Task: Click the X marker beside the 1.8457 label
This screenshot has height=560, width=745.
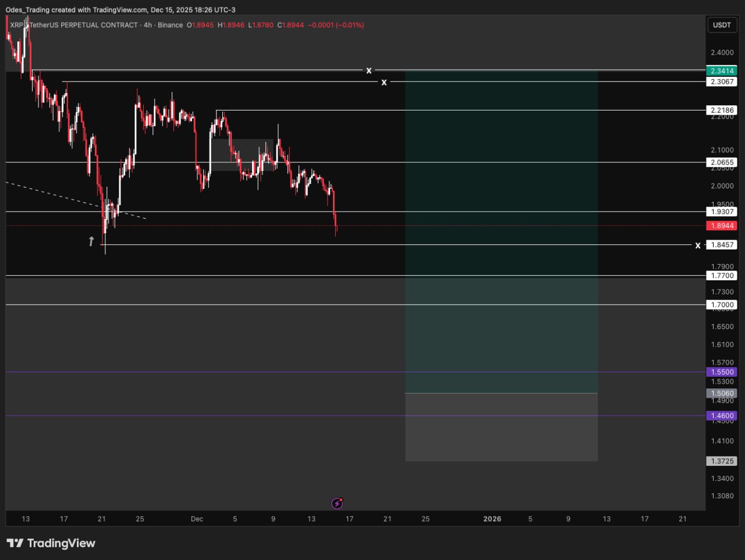Action: [x=697, y=245]
